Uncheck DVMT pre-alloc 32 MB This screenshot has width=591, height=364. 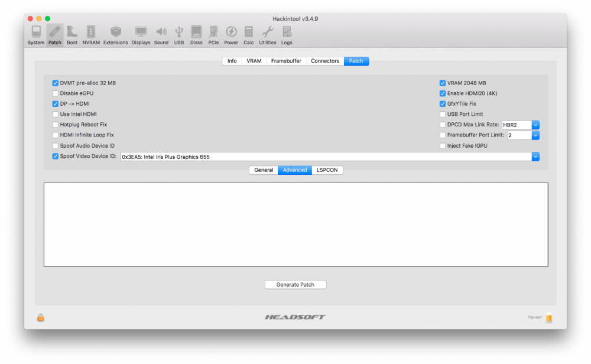point(56,83)
